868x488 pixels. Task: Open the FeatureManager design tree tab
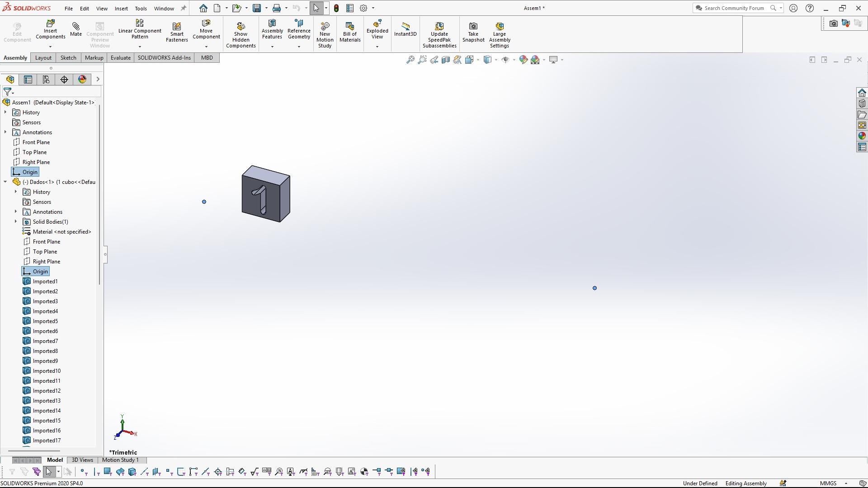10,80
